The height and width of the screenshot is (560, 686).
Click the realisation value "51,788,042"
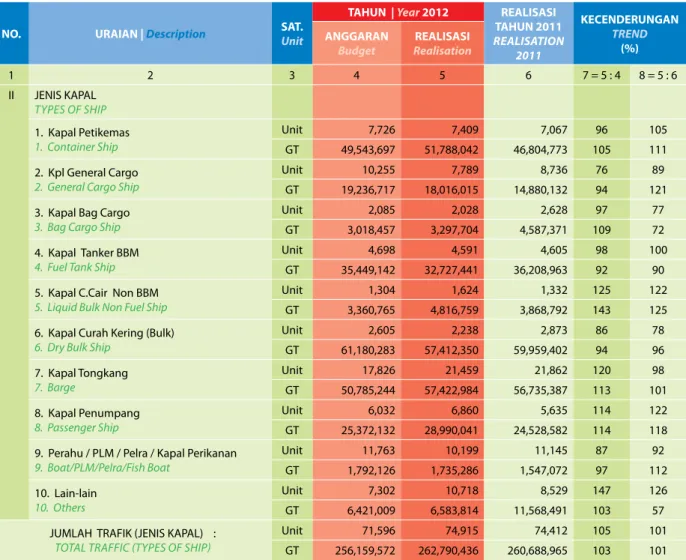(x=451, y=150)
